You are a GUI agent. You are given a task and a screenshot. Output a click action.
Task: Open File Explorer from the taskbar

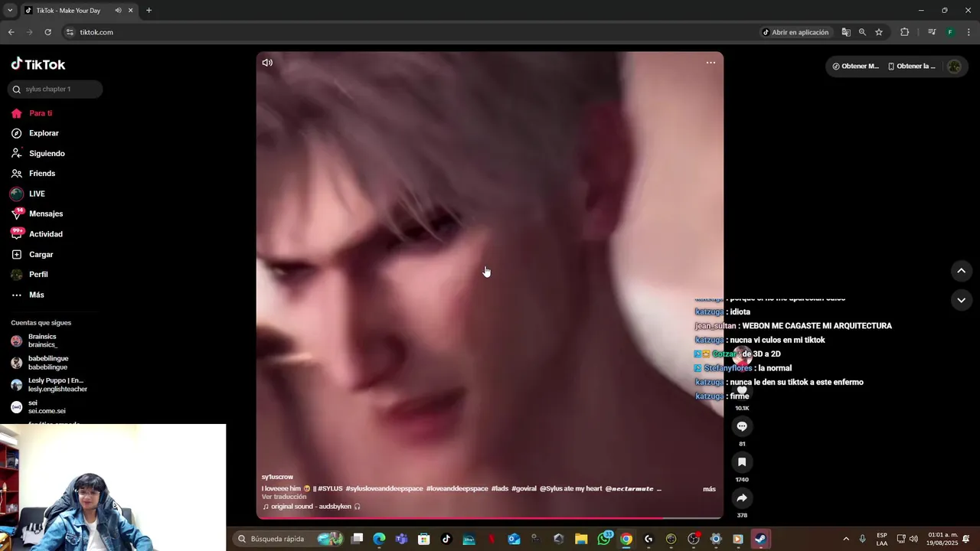[581, 539]
